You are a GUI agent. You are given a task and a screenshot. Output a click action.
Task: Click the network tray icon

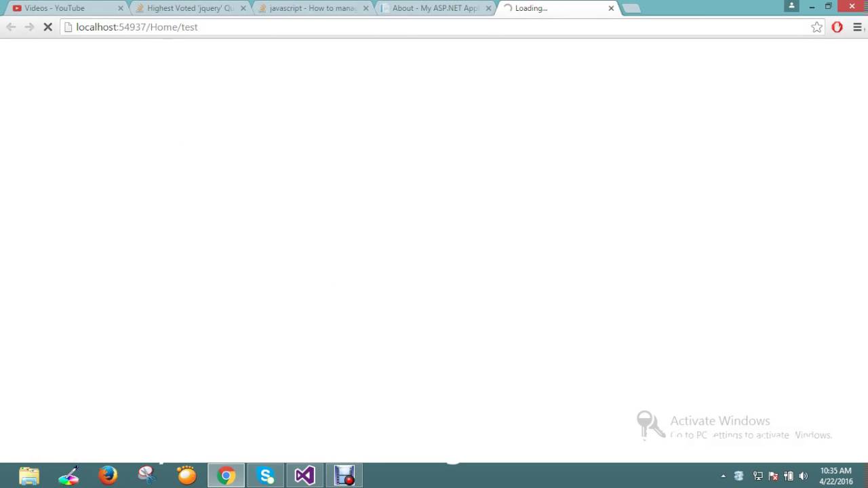pyautogui.click(x=758, y=476)
